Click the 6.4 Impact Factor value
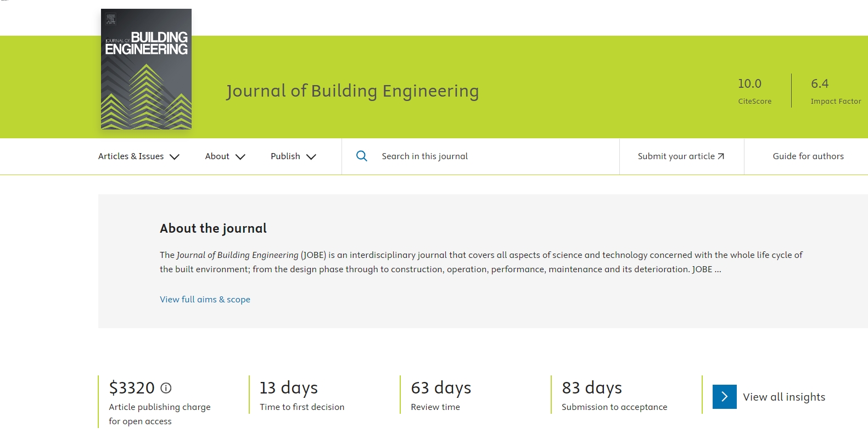868x433 pixels. point(820,83)
